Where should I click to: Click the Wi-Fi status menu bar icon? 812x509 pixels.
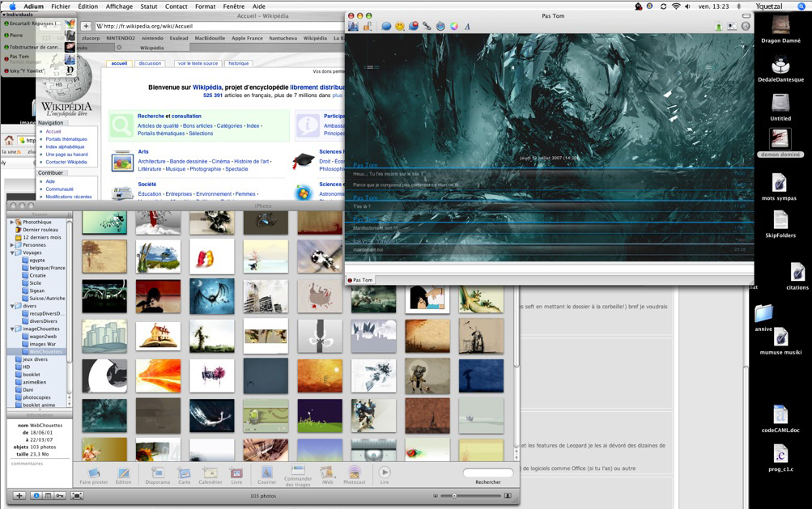pos(676,6)
